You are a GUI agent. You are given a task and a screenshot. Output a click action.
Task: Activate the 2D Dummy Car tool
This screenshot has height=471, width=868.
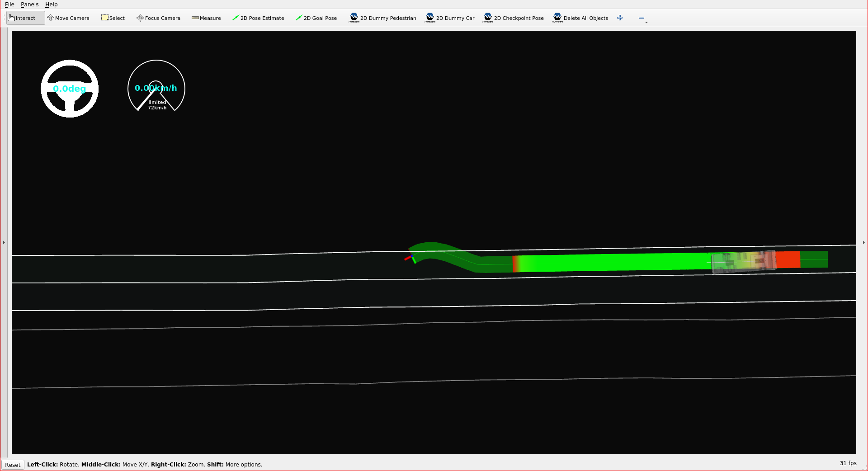click(449, 18)
